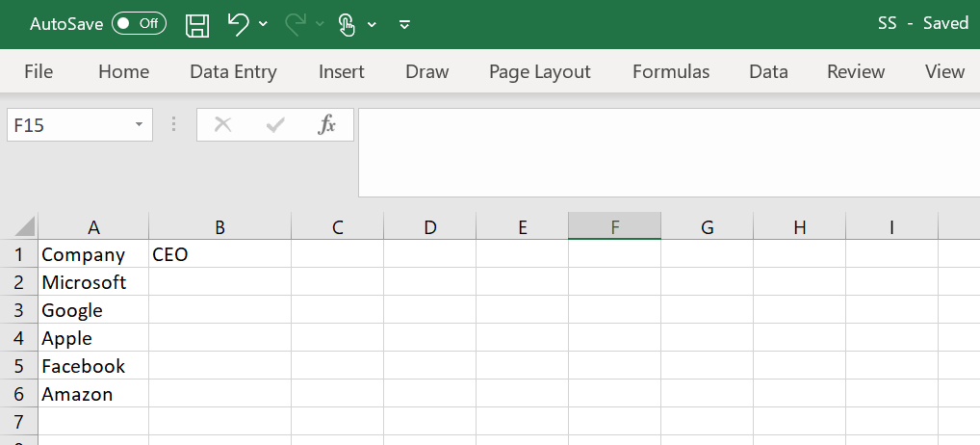Expand the Name Box dropdown arrow

[139, 124]
